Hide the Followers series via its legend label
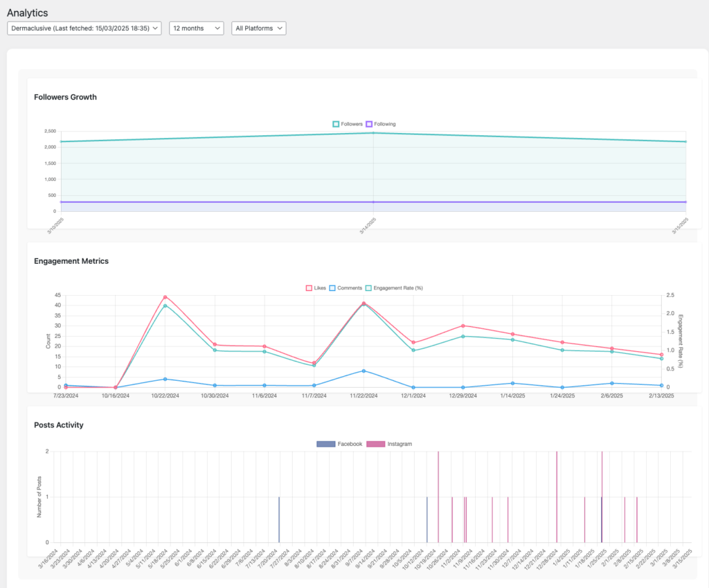Screen dimensions: 709x588 point(352,124)
